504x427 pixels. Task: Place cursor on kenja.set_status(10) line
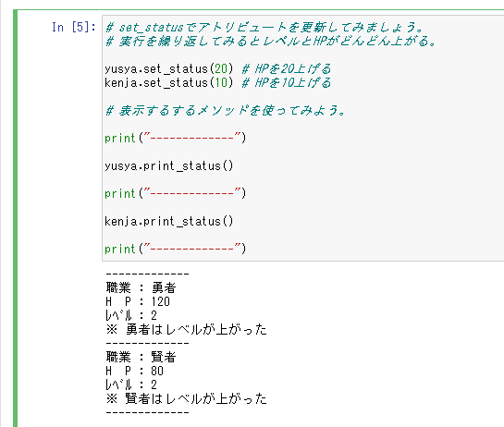(169, 83)
